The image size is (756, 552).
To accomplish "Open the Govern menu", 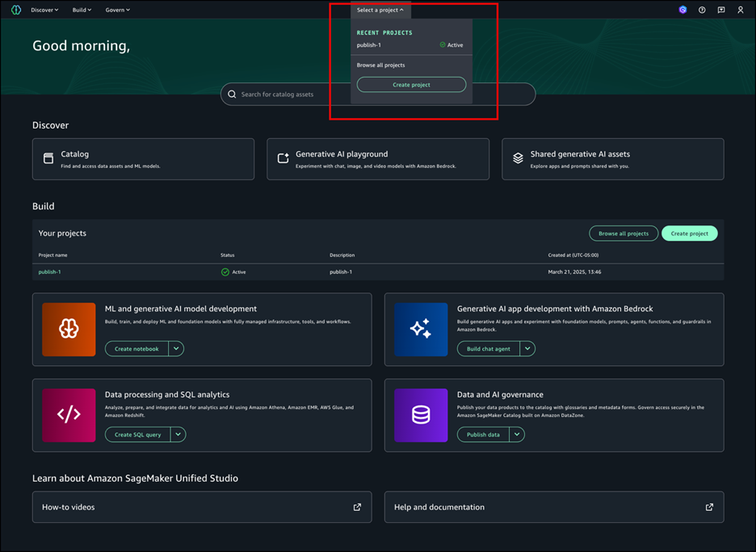I will [x=118, y=10].
